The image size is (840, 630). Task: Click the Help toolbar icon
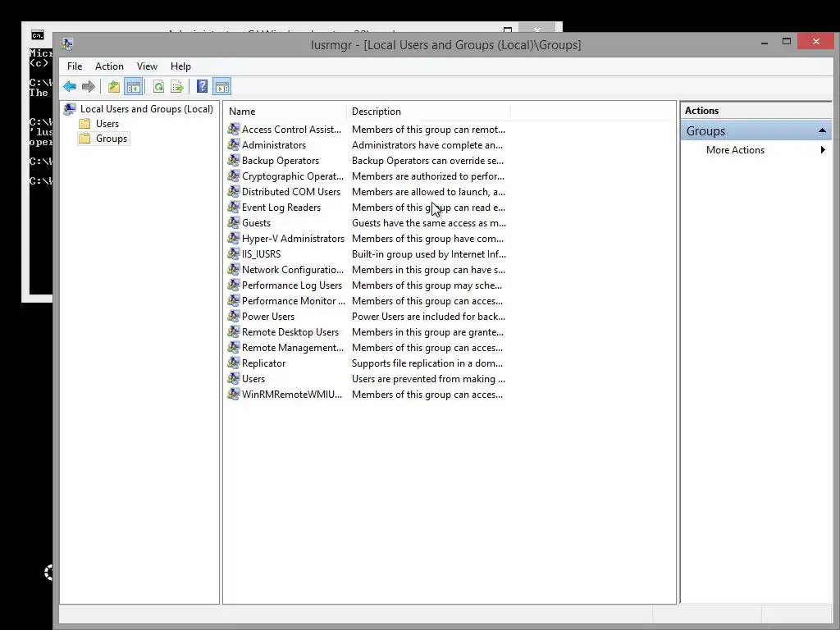202,86
